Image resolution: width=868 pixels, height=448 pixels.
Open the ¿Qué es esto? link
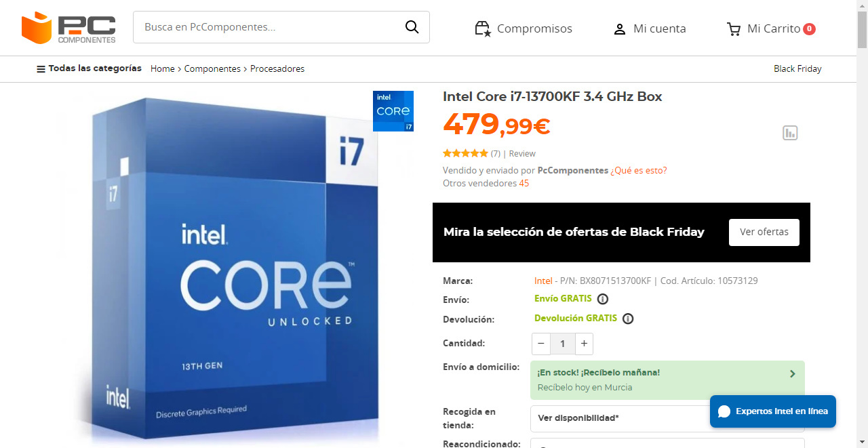point(639,170)
